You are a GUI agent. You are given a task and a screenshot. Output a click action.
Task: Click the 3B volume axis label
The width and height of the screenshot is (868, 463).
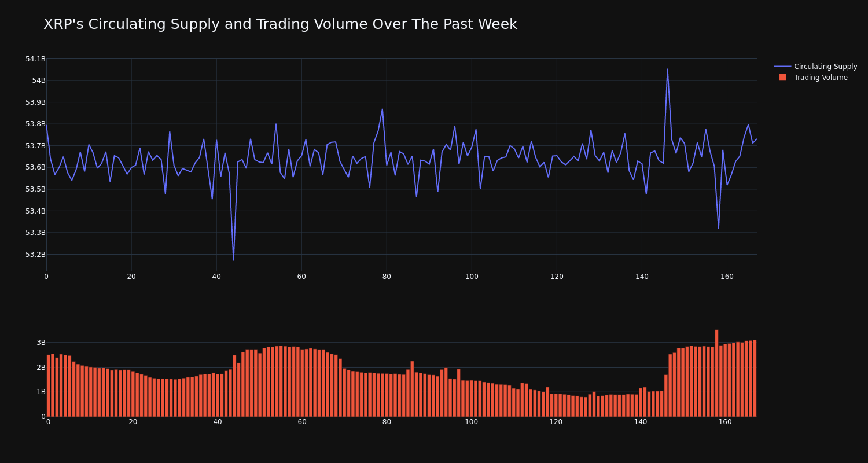click(x=41, y=343)
